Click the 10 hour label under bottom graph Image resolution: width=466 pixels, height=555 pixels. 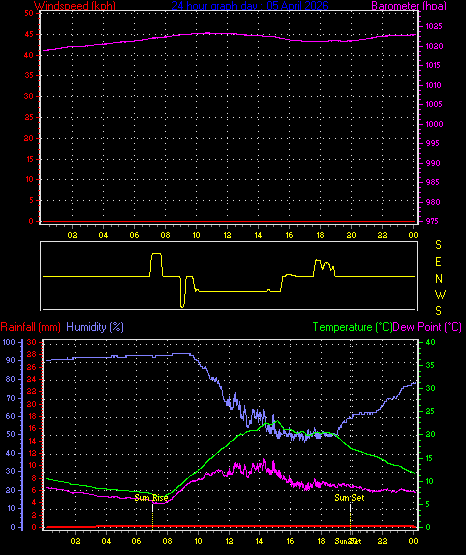pos(198,541)
